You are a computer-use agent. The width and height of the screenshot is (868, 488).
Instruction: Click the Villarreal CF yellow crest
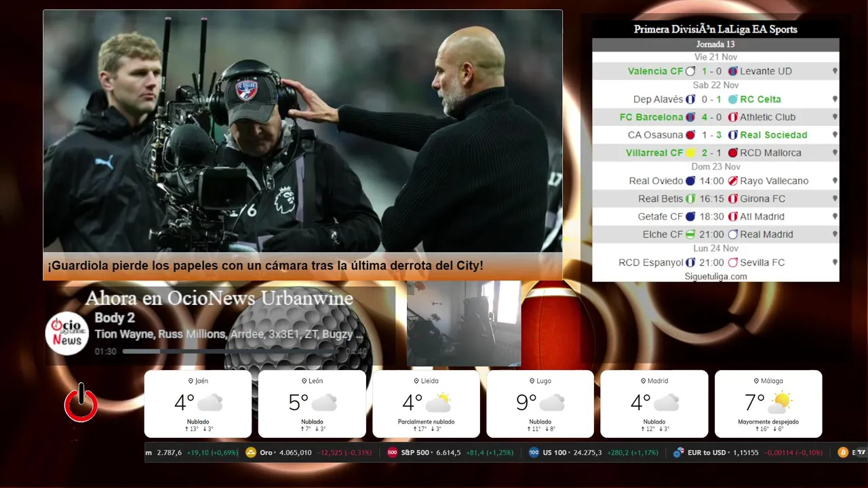coord(690,153)
